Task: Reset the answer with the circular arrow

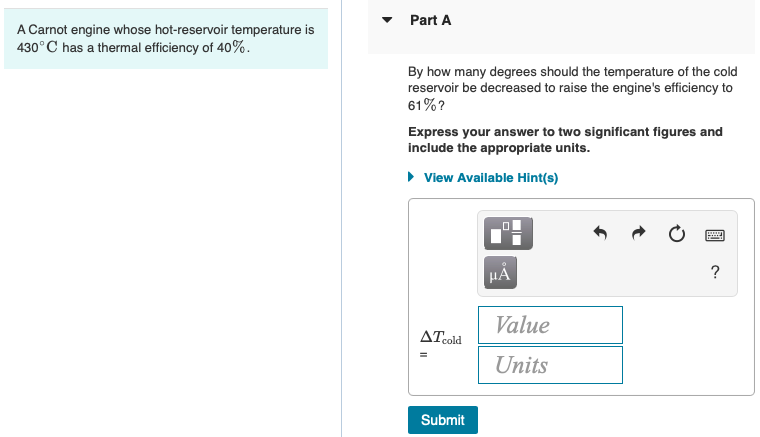Action: 677,234
